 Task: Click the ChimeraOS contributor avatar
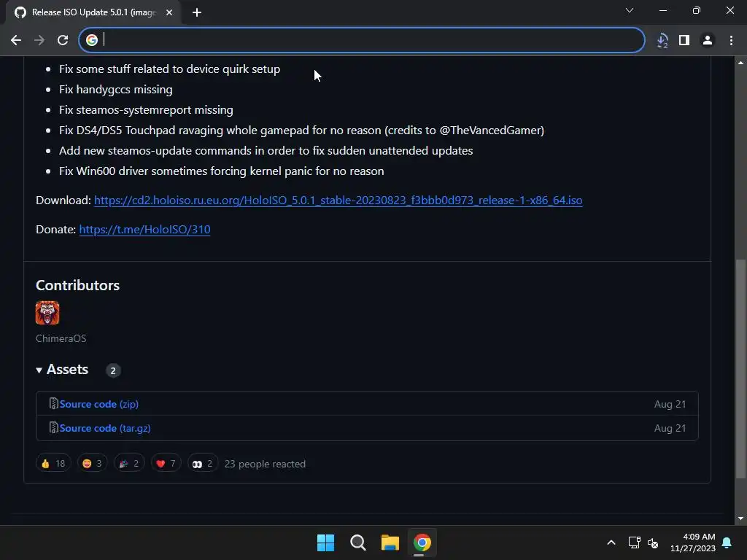click(x=47, y=313)
